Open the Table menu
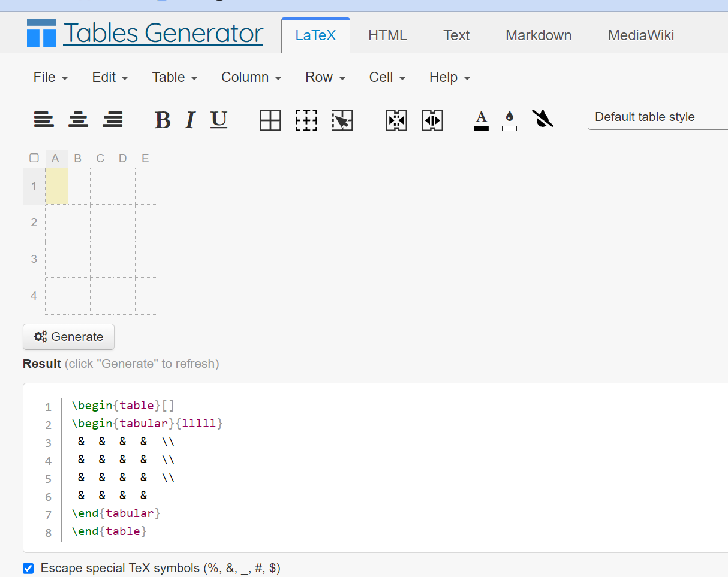Viewport: 728px width, 577px height. tap(175, 77)
